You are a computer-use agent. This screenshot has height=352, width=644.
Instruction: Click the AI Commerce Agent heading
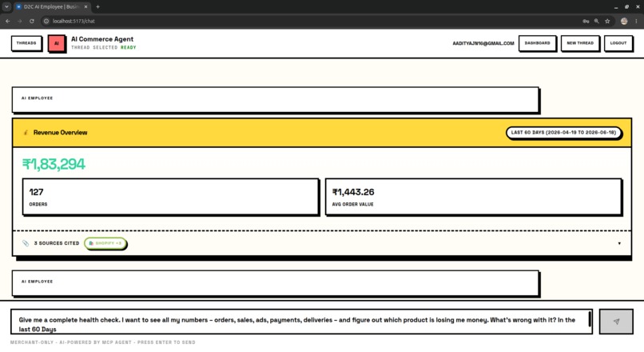[102, 39]
